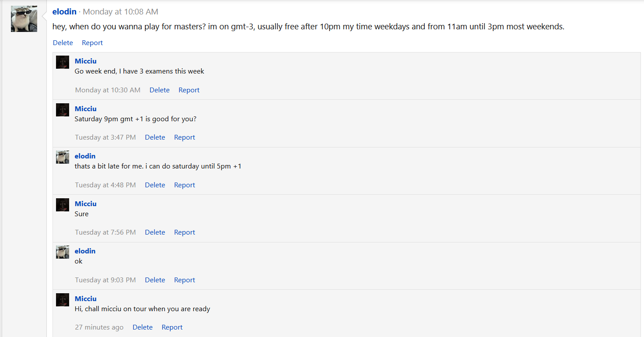Report the comment posted 27 minutes ago

[172, 327]
